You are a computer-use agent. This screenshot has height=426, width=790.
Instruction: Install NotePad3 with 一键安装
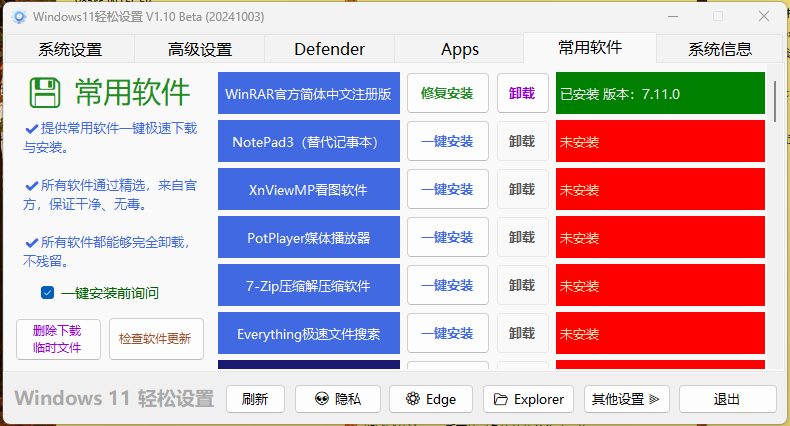click(447, 141)
